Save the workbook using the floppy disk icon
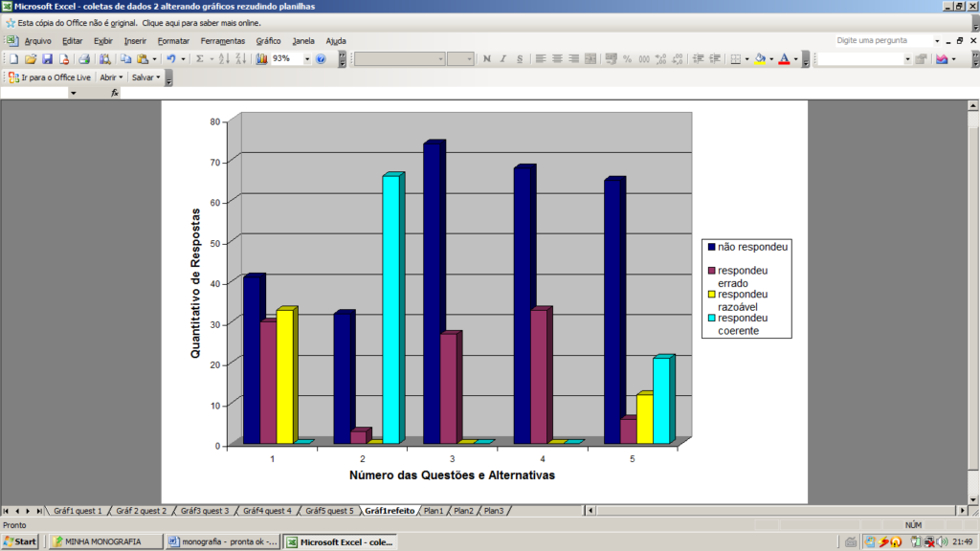Screen dimensions: 980x551 point(47,59)
